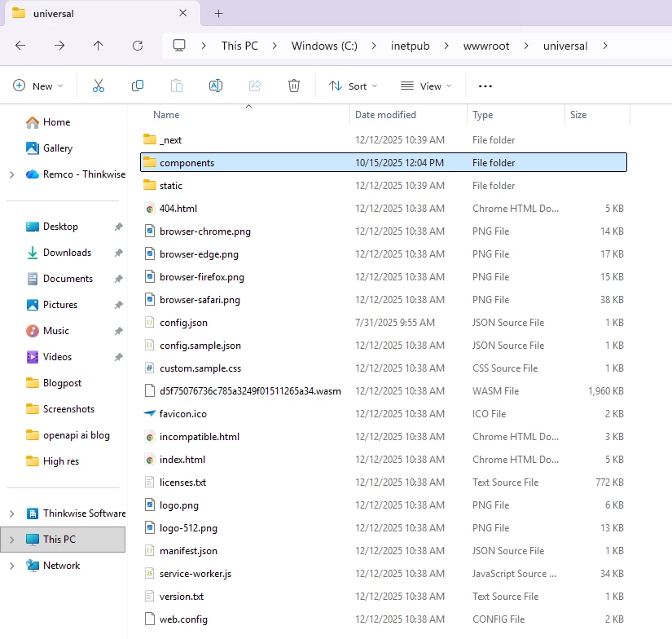Screen dimensions: 672x639
Task: Go back with the left arrow
Action: coord(20,46)
